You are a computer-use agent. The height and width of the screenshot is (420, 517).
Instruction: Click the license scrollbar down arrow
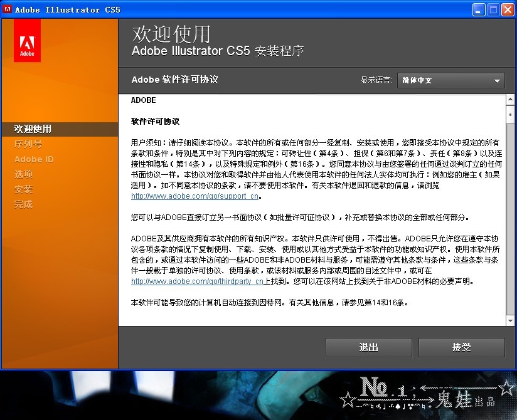click(510, 320)
